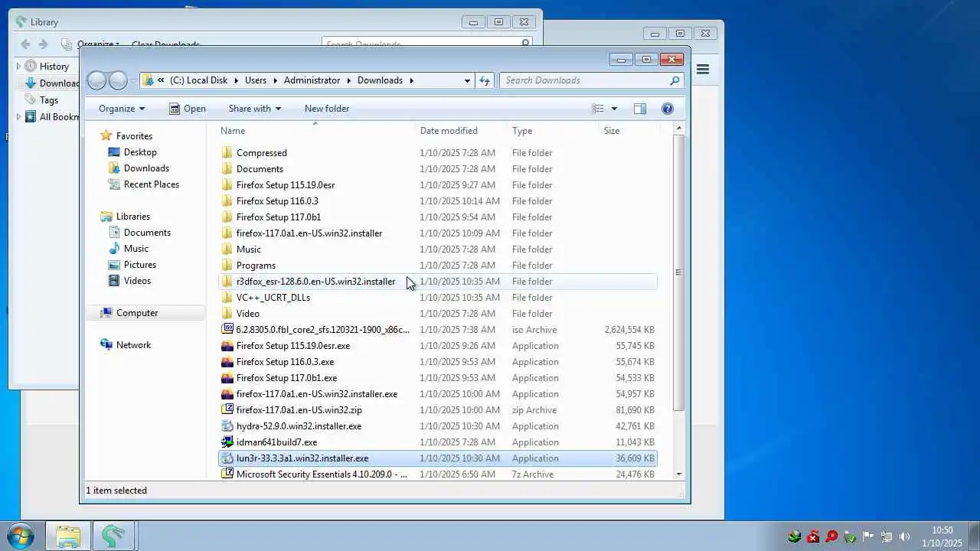Click the vertical scrollbar thumb in file list

point(678,272)
